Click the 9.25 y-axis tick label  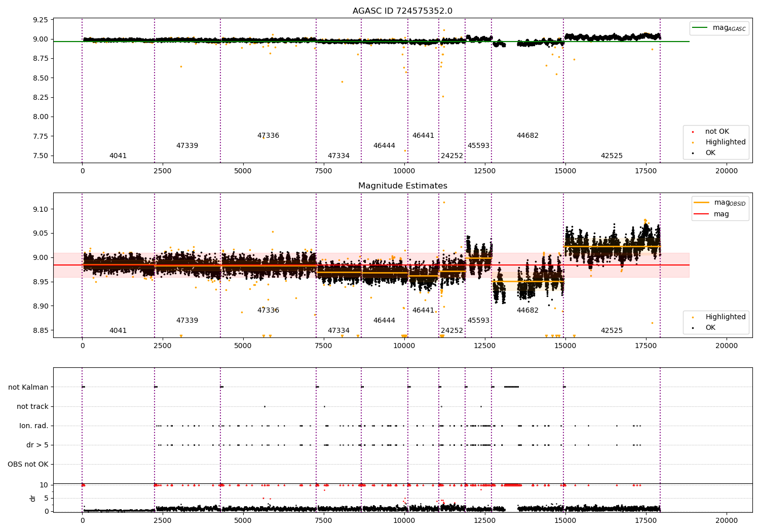[40, 20]
